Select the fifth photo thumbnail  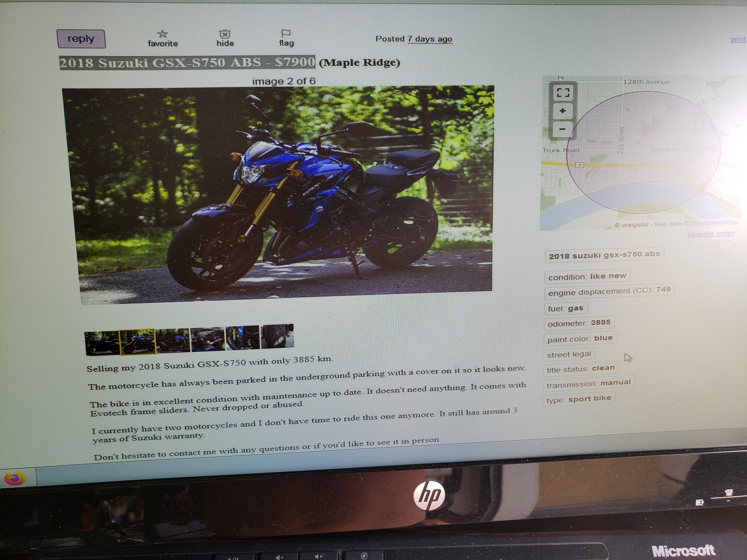pyautogui.click(x=243, y=337)
